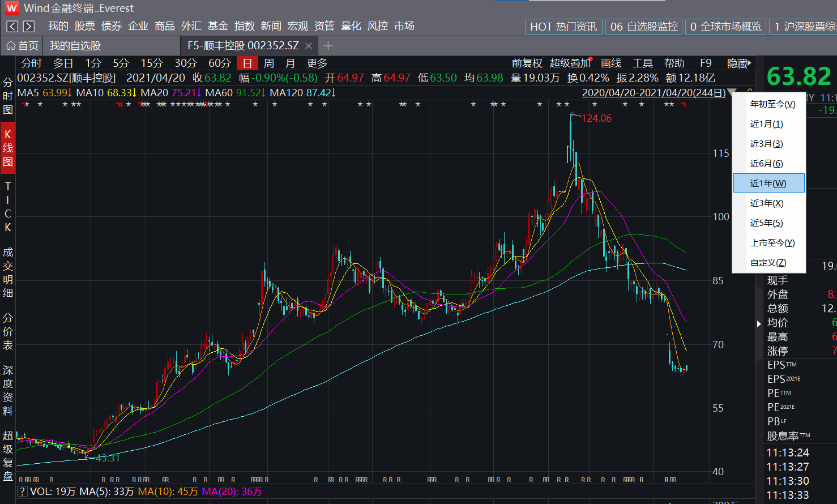Viewport: 837px width, 504px height.
Task: Choose 近6月(6) from range menu
Action: 768,164
